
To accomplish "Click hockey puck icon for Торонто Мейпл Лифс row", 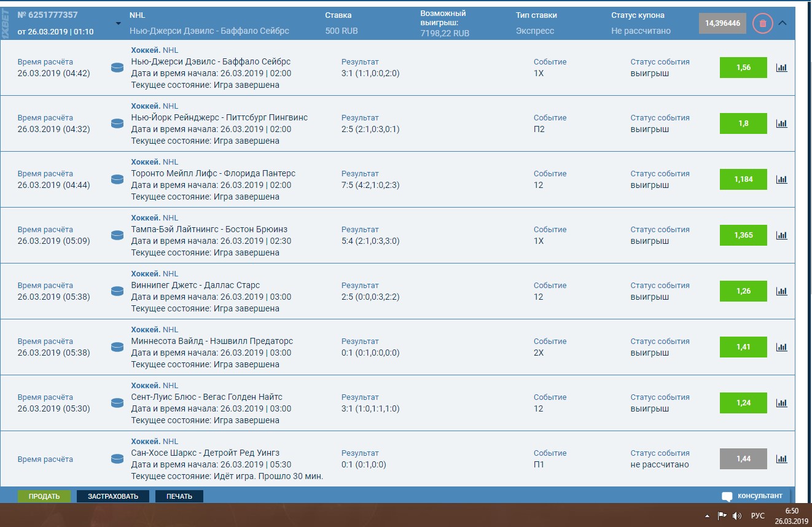I will 117,179.
